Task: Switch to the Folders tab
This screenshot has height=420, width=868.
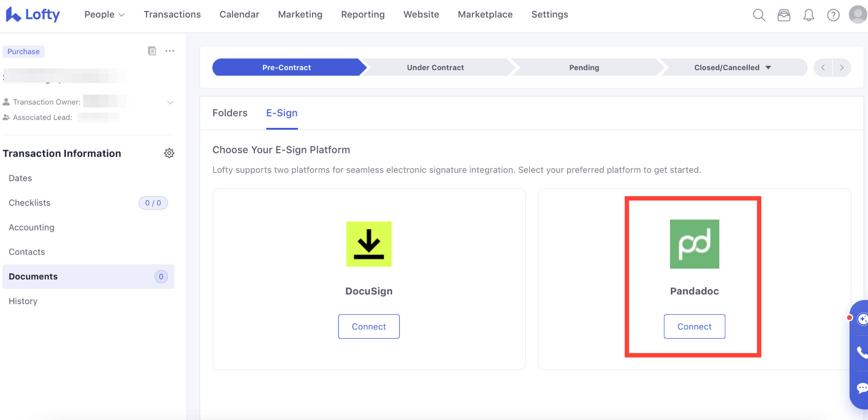Action: pos(230,113)
